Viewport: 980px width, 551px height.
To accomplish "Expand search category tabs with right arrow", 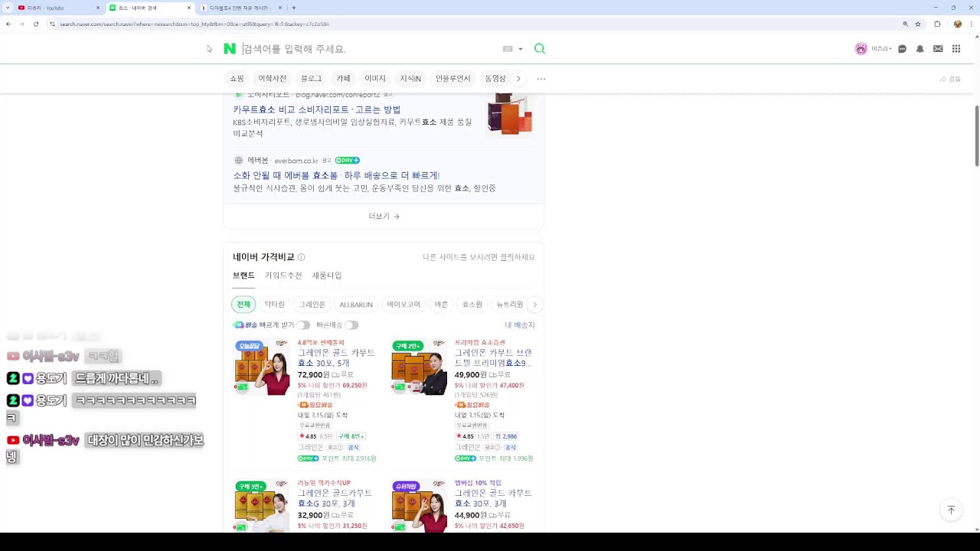I will pos(518,79).
